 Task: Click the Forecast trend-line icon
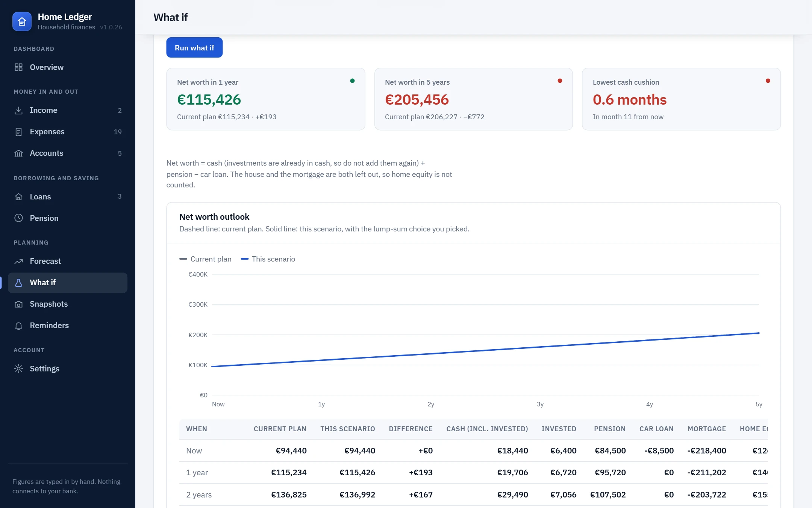pyautogui.click(x=18, y=261)
